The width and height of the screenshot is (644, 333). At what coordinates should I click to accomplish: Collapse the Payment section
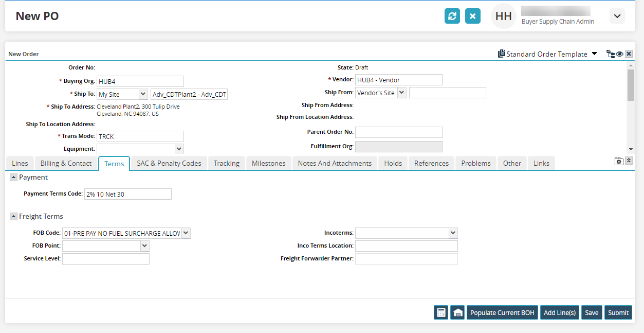coord(13,177)
